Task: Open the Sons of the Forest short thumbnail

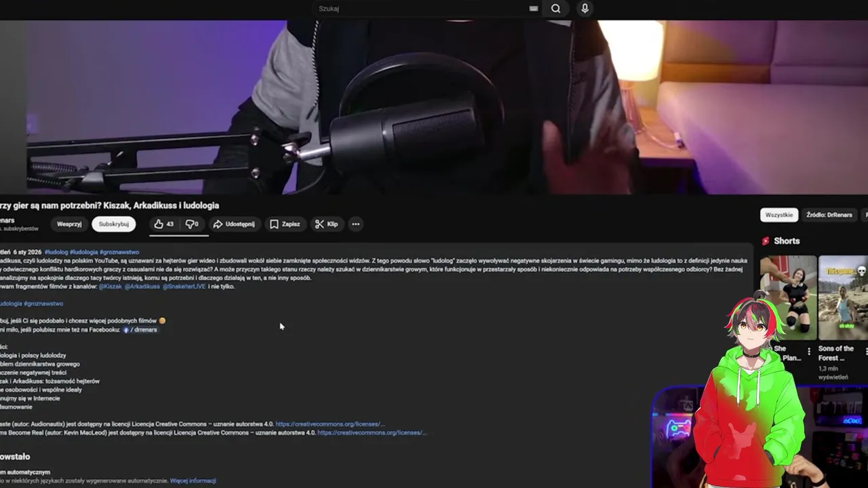Action: click(844, 298)
